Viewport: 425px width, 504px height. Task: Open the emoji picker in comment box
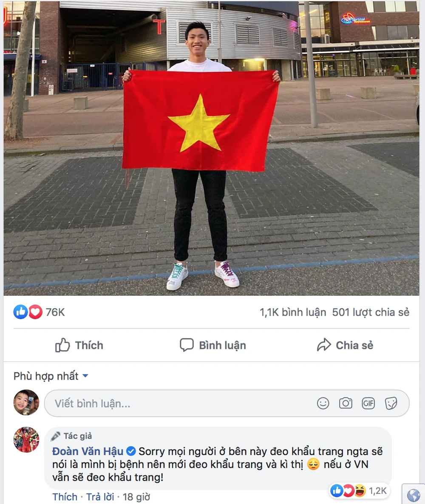pos(323,403)
